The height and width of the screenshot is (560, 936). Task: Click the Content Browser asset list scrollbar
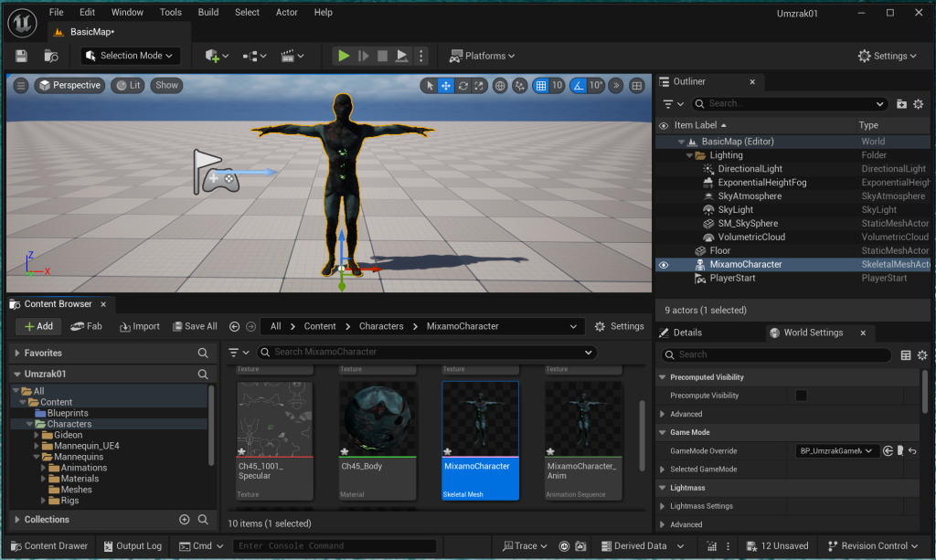pos(642,436)
